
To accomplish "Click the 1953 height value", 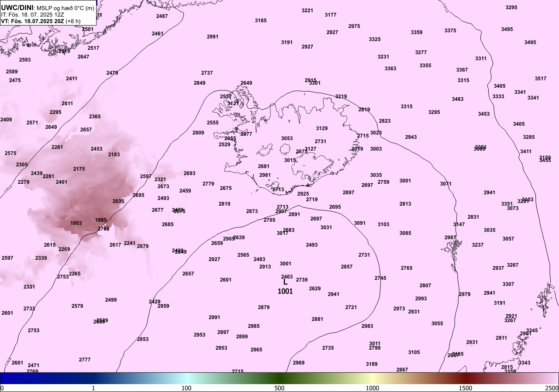I will pyautogui.click(x=76, y=223).
